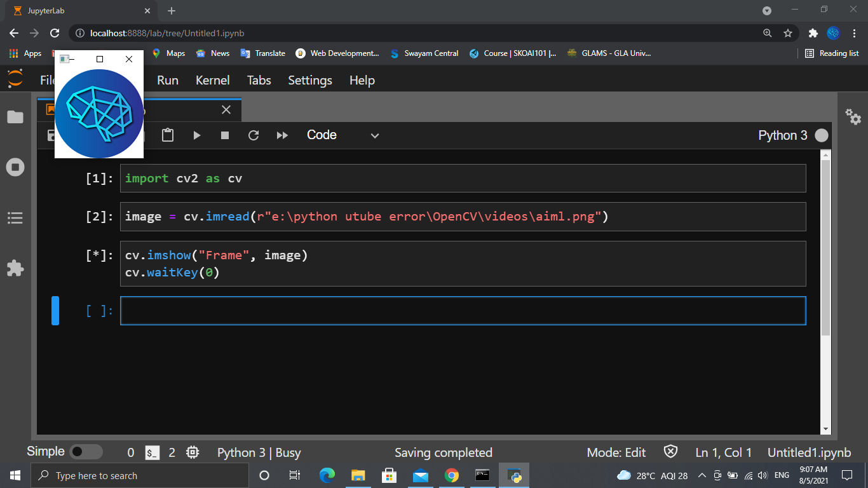The width and height of the screenshot is (868, 488).
Task: Restart the kernel with circular arrow icon
Action: click(253, 135)
